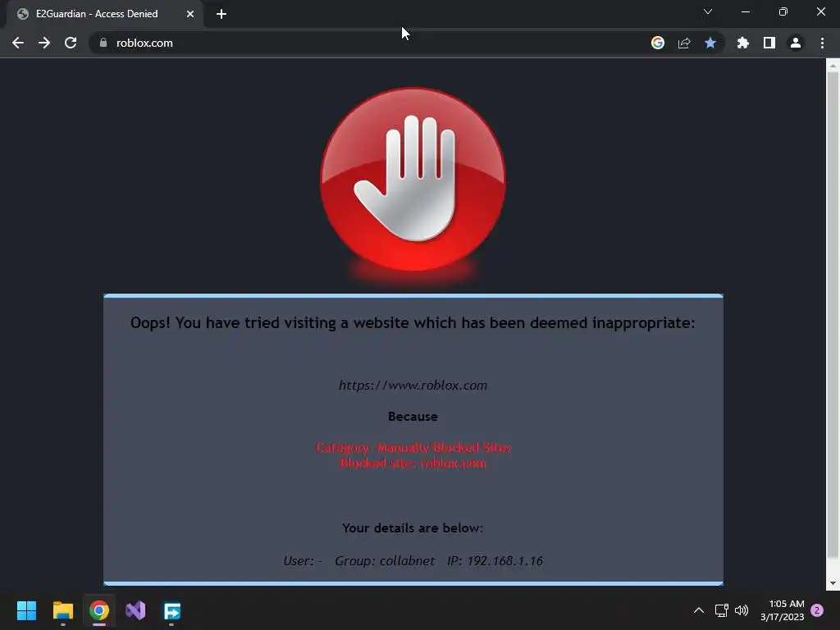This screenshot has width=840, height=630.
Task: Open the blue arrow app on the taskbar
Action: pyautogui.click(x=172, y=610)
